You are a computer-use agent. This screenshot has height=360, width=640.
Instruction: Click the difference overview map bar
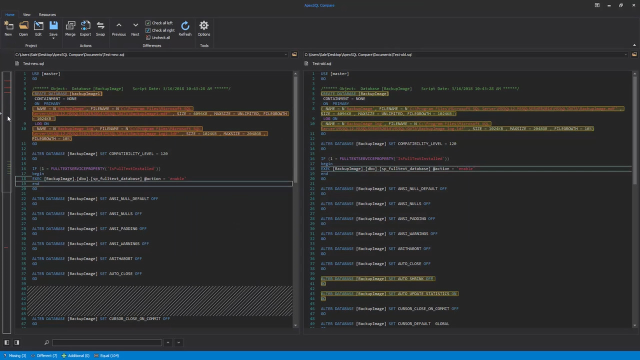pyautogui.click(x=7, y=202)
